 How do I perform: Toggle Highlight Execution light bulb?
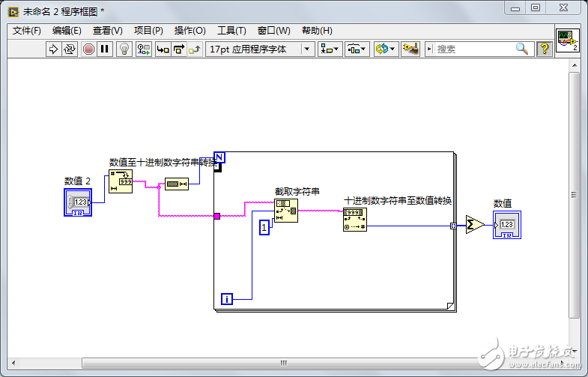124,49
